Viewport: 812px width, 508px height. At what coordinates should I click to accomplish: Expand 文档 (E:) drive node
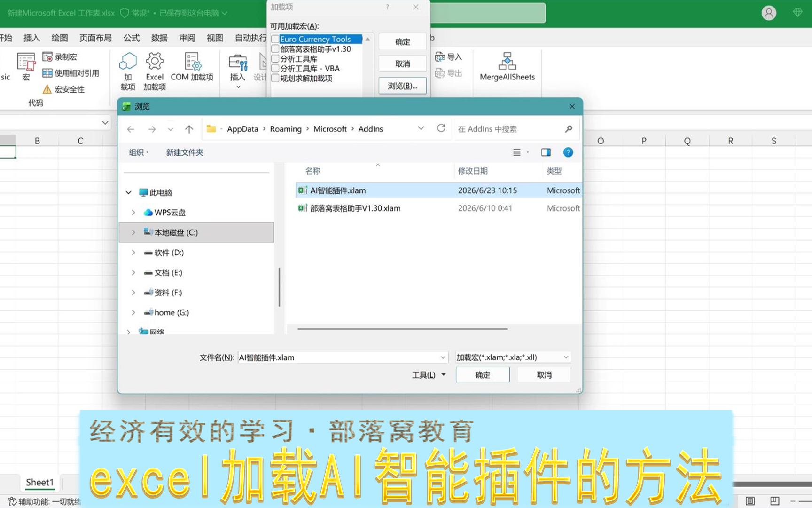pos(133,272)
